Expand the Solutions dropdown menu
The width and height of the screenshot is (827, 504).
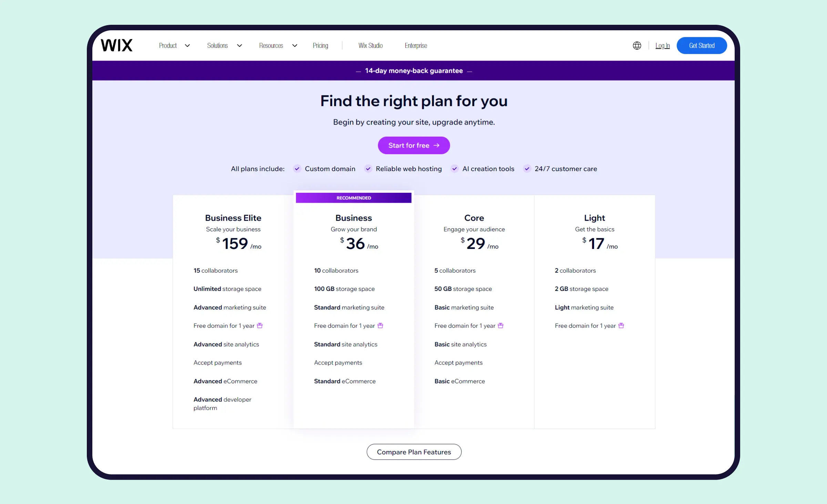click(x=224, y=45)
